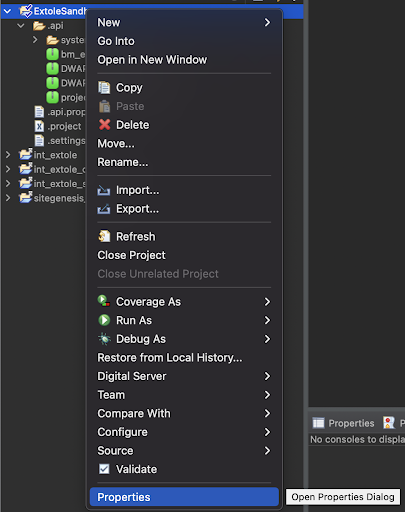This screenshot has height=512, width=405.
Task: Collapse the .api folder
Action: 21,26
